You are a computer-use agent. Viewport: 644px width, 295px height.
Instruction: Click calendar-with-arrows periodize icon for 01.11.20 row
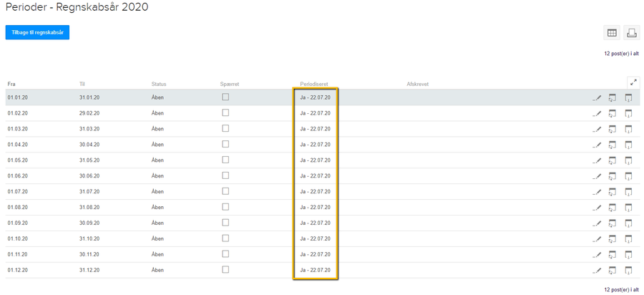pos(613,254)
